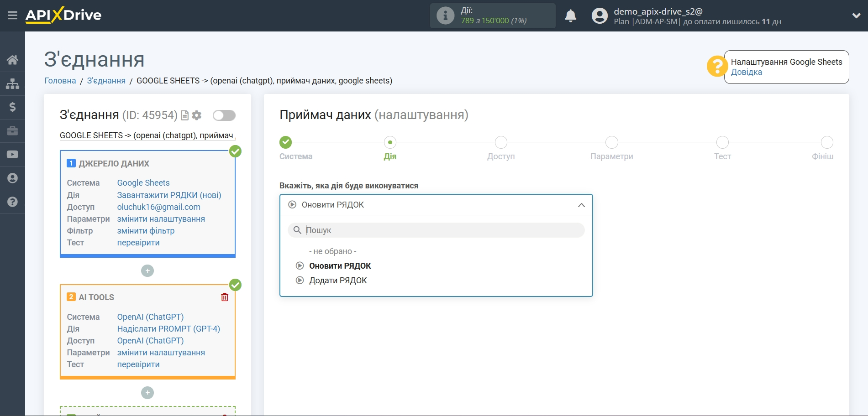Go to the Фініш step
Image resolution: width=868 pixels, height=416 pixels.
pyautogui.click(x=827, y=142)
